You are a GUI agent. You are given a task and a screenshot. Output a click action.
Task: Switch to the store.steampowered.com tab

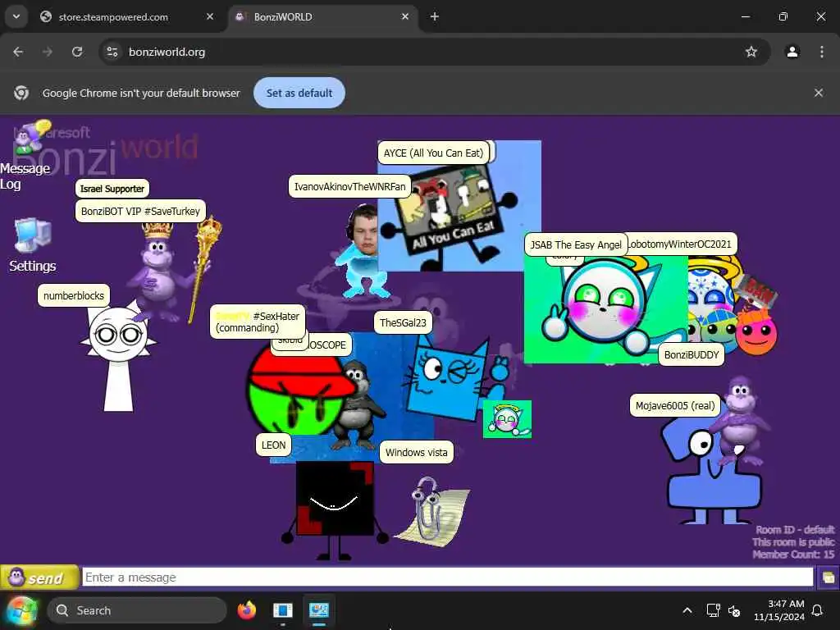(127, 16)
